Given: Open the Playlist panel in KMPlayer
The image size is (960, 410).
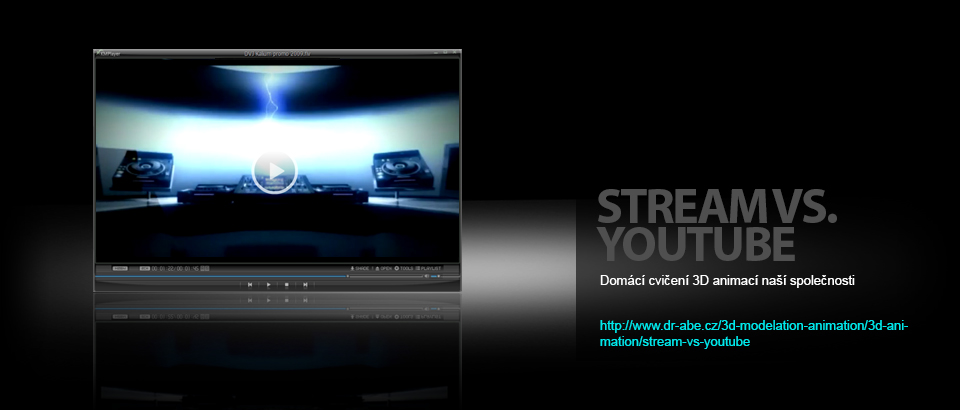Looking at the screenshot, I should [429, 269].
